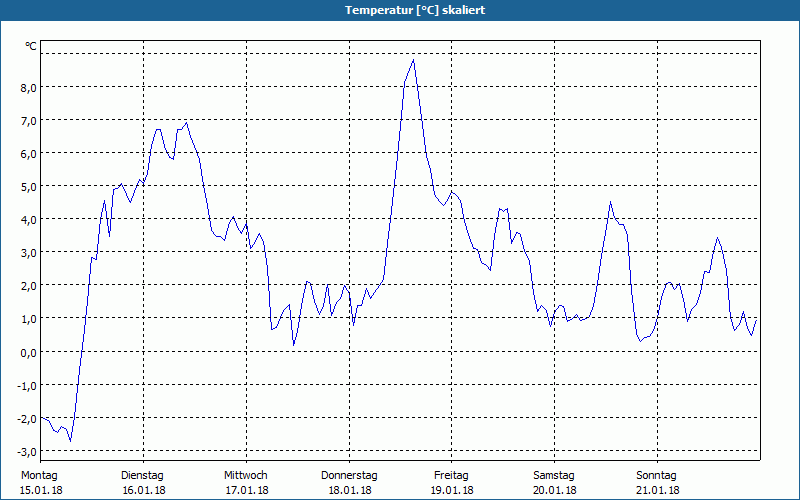This screenshot has width=800, height=500.
Task: Click the date 20.01.18
Action: coord(555,490)
